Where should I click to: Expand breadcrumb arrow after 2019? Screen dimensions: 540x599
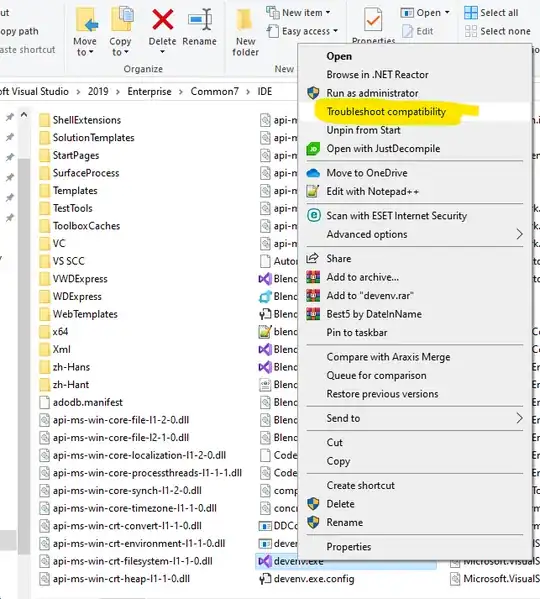click(118, 92)
